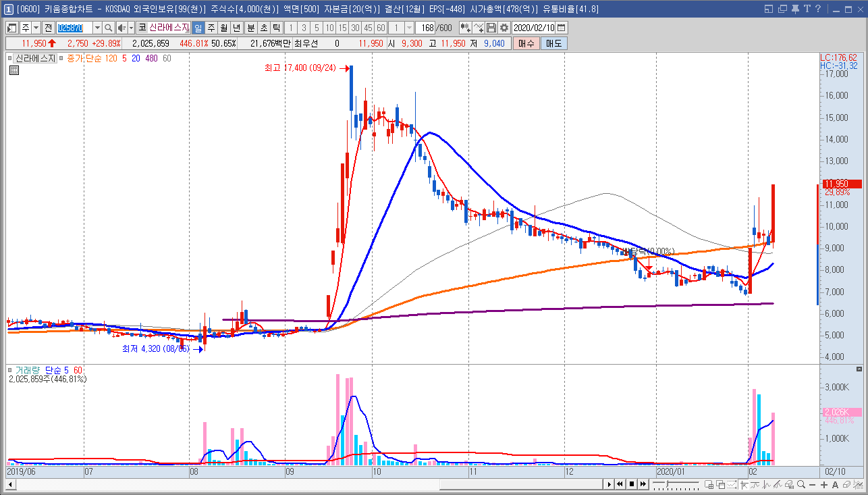Click the 매도 sell button

click(553, 43)
